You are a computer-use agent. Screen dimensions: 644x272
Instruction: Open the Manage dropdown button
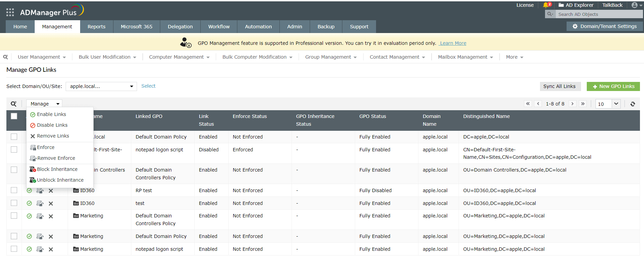(44, 104)
